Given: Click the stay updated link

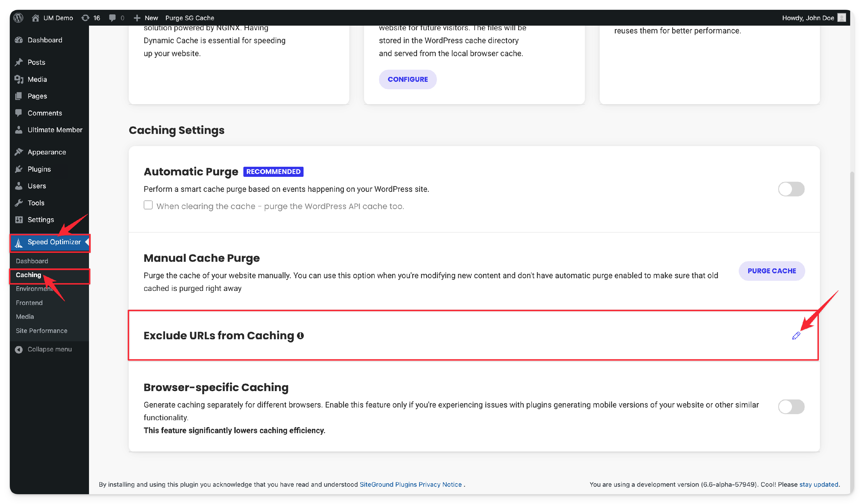Looking at the screenshot, I should click(x=819, y=485).
